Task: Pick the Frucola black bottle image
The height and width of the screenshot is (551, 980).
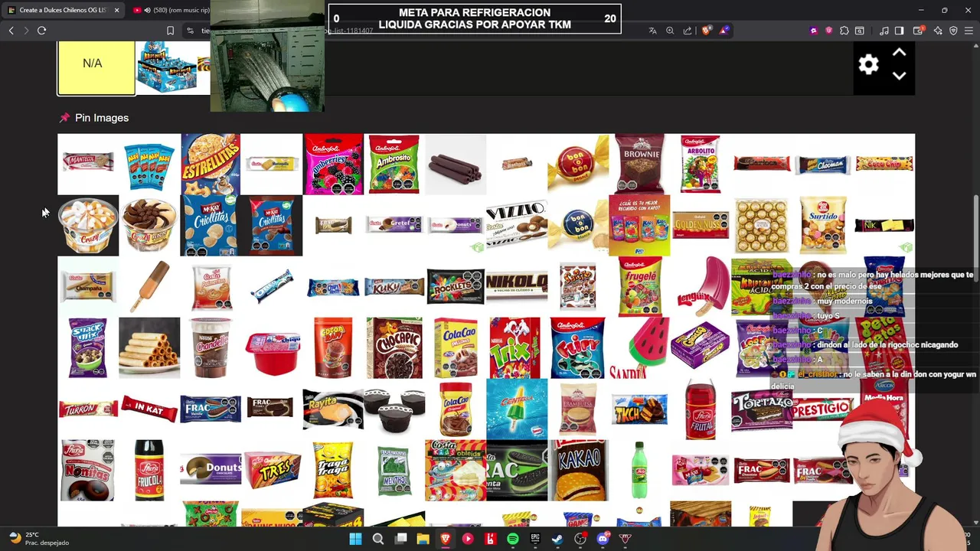Action: [x=149, y=470]
